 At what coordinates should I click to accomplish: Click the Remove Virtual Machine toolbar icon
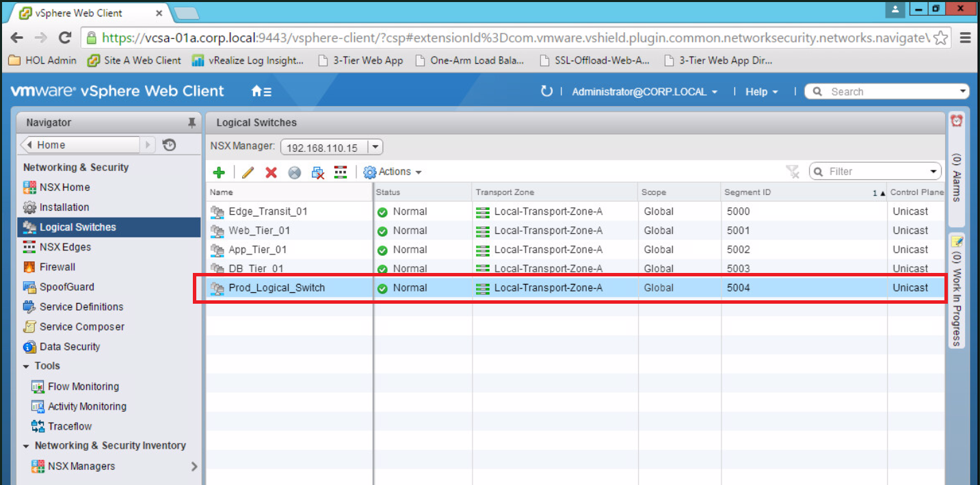[317, 172]
